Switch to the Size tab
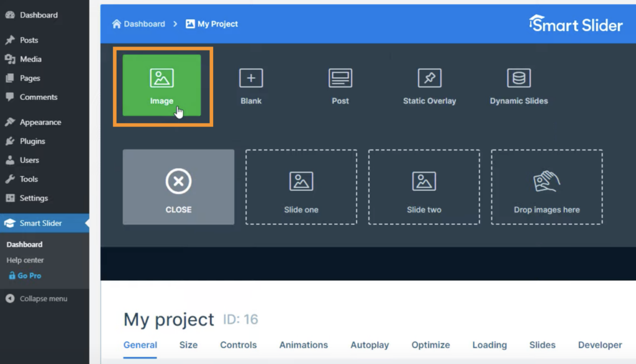Image resolution: width=636 pixels, height=364 pixels. pyautogui.click(x=188, y=345)
